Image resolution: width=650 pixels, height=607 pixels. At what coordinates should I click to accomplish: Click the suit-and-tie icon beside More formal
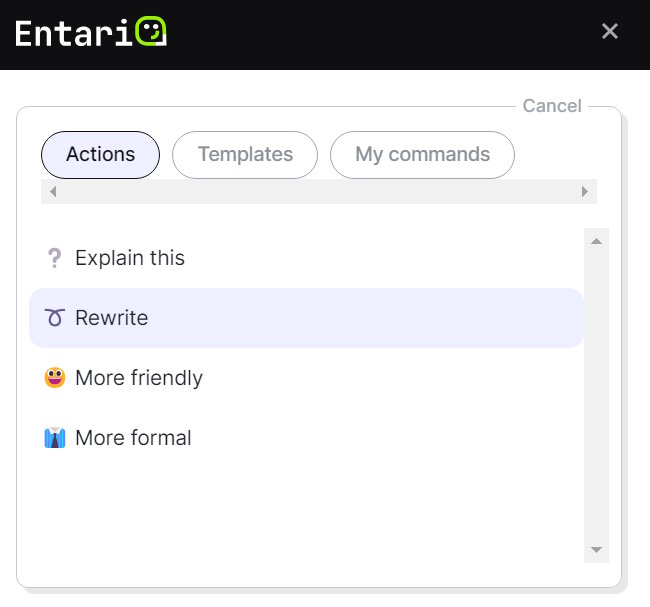click(55, 438)
